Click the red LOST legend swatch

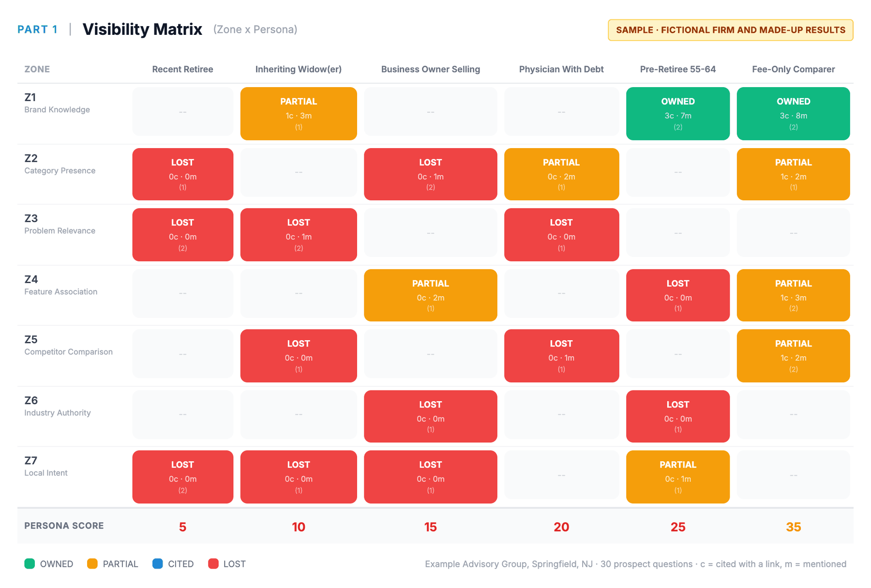point(213,563)
